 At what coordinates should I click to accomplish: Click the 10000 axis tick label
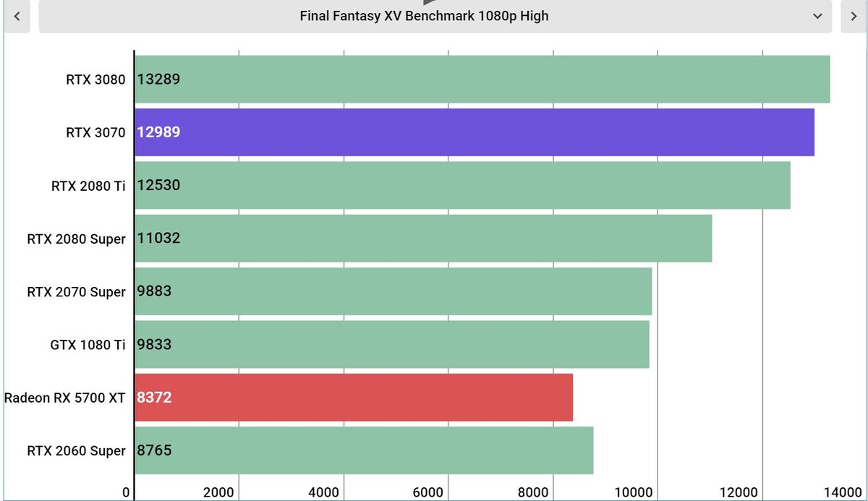click(634, 492)
